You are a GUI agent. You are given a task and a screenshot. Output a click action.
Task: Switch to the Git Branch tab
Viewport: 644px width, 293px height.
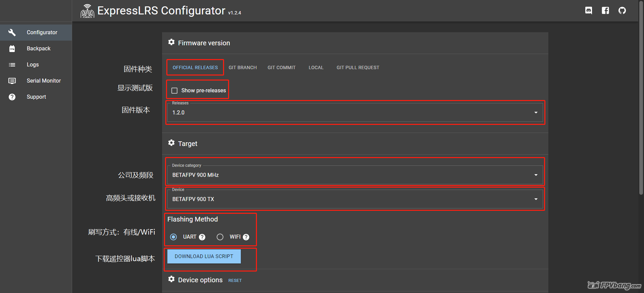coord(243,67)
